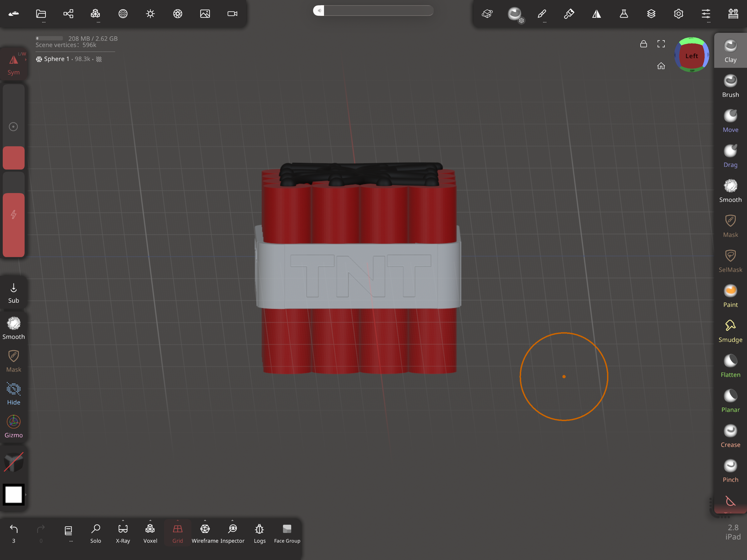Toggle Solo mode
747x560 pixels.
[96, 533]
